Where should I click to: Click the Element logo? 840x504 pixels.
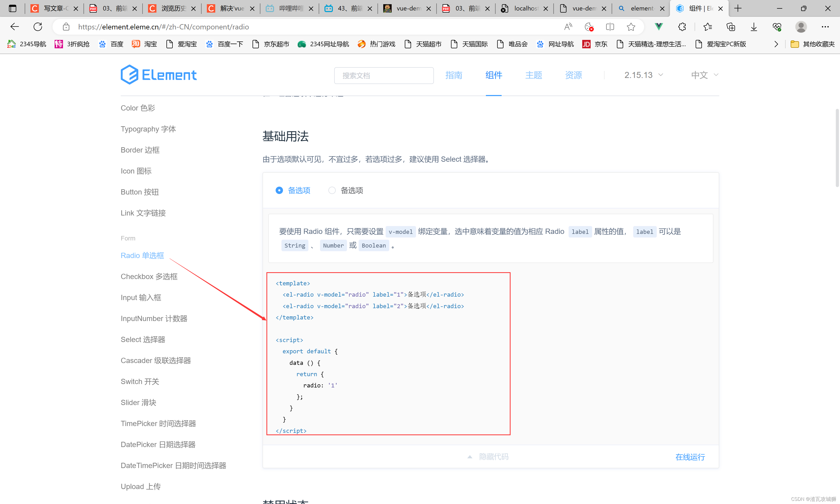click(159, 75)
